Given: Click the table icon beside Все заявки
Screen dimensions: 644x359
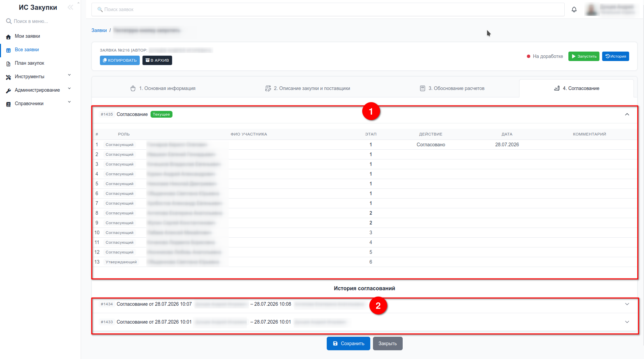Looking at the screenshot, I should coord(8,50).
